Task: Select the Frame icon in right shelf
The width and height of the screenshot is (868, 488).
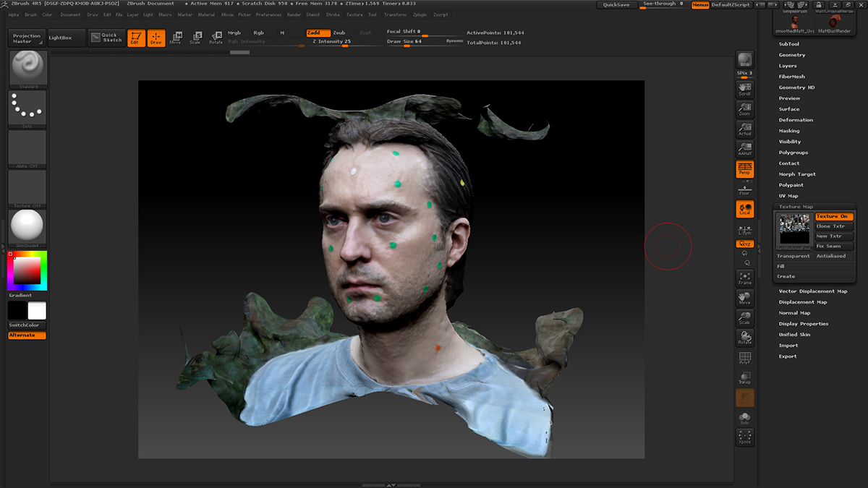Action: click(744, 278)
